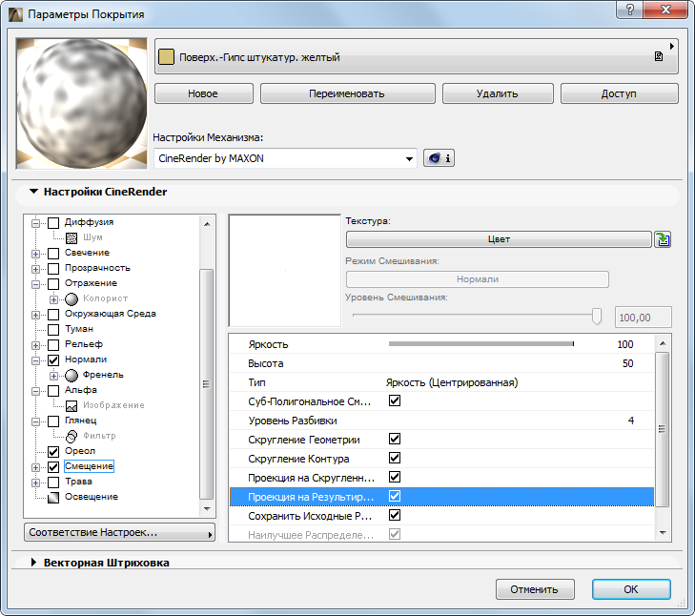Select Смещение in the channel tree

[x=89, y=466]
